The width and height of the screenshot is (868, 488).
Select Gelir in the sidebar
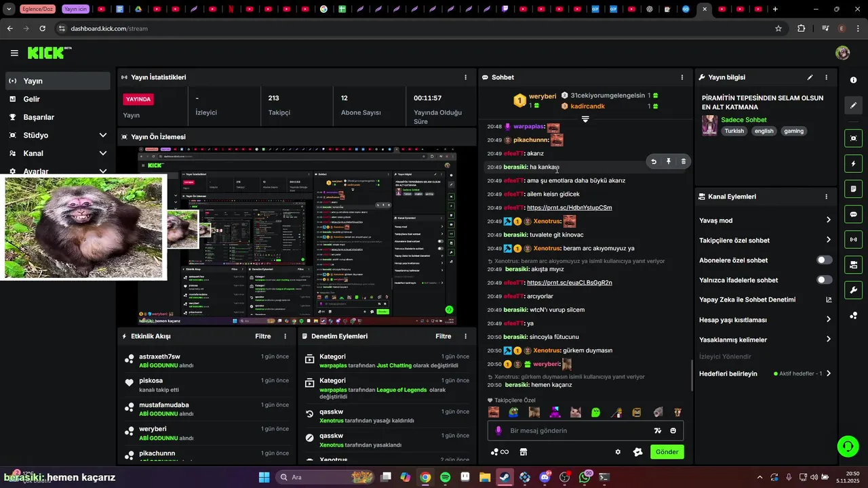(x=58, y=99)
